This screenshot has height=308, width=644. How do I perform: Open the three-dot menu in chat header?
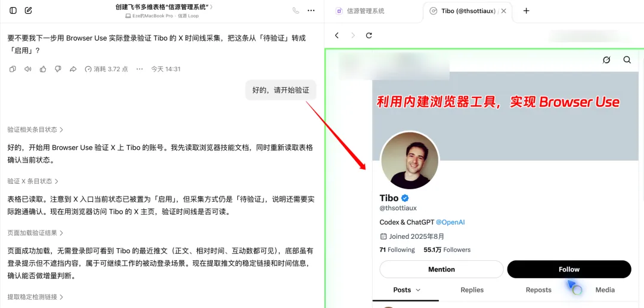pos(311,11)
